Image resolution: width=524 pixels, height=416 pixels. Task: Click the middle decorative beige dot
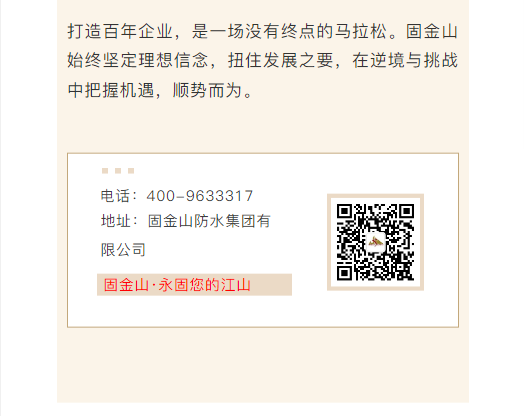118,171
